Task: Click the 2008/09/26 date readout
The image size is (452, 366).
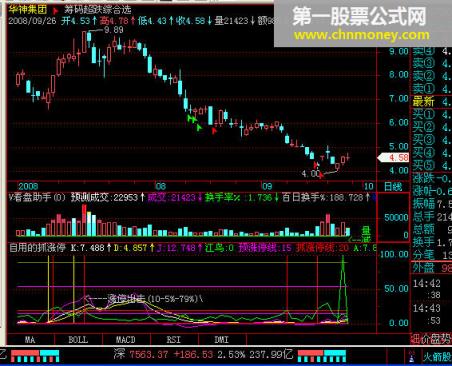Action: point(33,21)
